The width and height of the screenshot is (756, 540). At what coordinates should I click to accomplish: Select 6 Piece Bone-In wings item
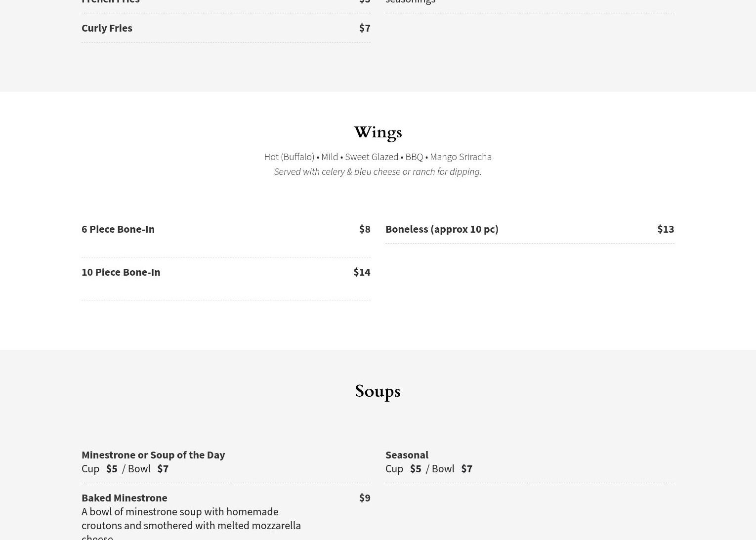point(118,229)
